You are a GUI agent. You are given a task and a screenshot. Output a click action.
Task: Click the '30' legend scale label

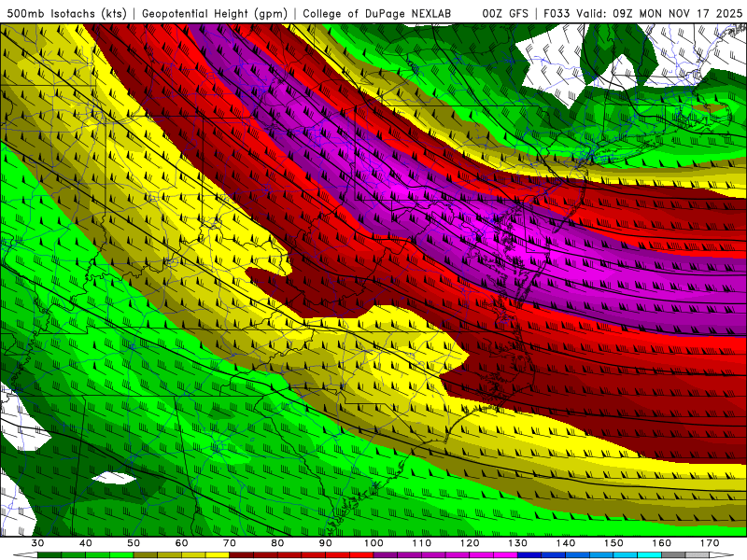(37, 543)
